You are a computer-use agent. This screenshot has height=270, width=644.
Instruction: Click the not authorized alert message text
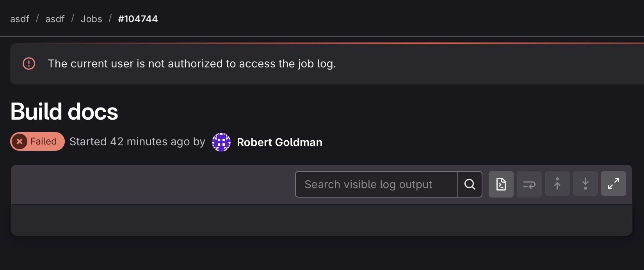coord(192,64)
